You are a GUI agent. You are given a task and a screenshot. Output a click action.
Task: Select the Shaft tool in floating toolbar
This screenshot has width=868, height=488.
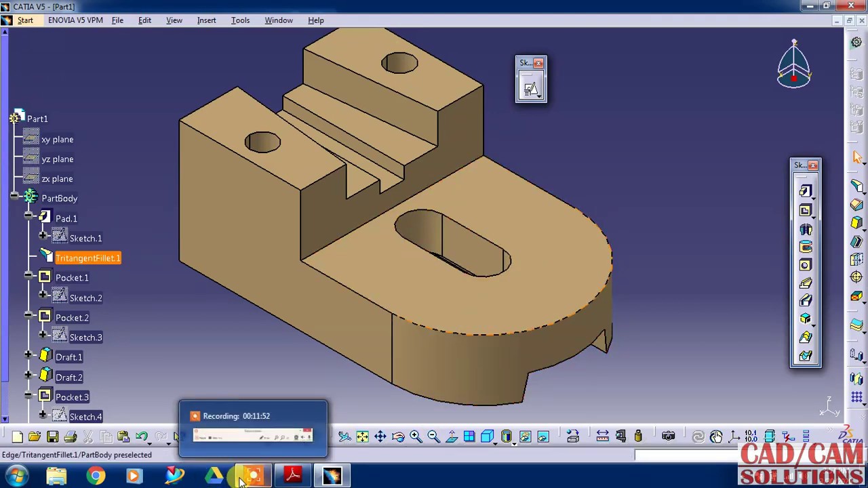pyautogui.click(x=805, y=229)
